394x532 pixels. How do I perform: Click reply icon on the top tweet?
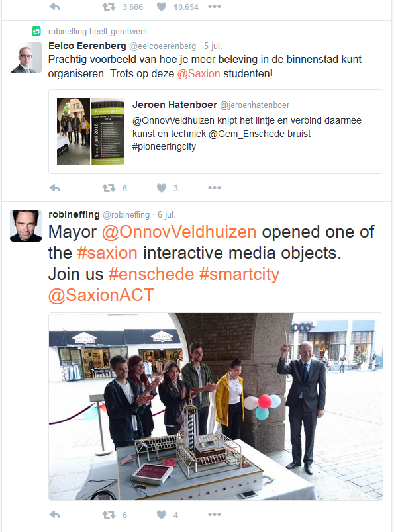[55, 7]
